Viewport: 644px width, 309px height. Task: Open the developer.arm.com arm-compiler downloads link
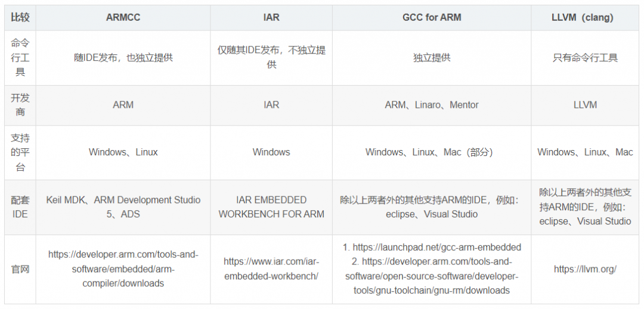(x=123, y=269)
